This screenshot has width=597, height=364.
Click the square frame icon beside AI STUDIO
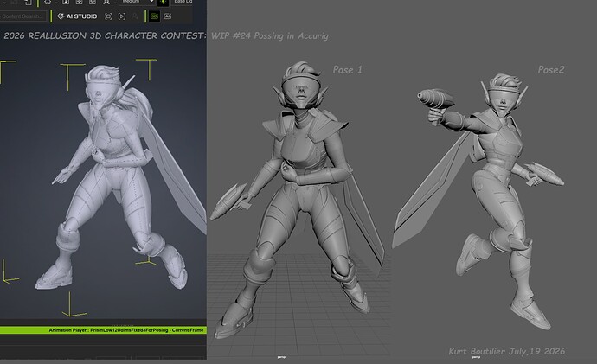pos(108,16)
